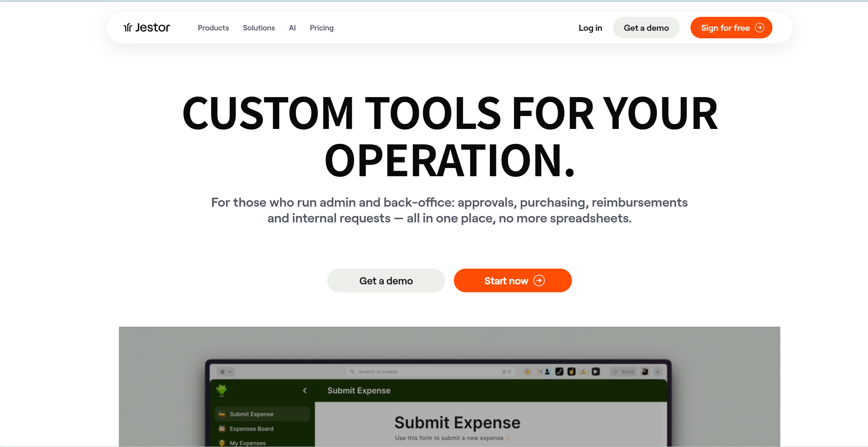
Task: Click the user avatar next to Build
Action: coord(645,371)
